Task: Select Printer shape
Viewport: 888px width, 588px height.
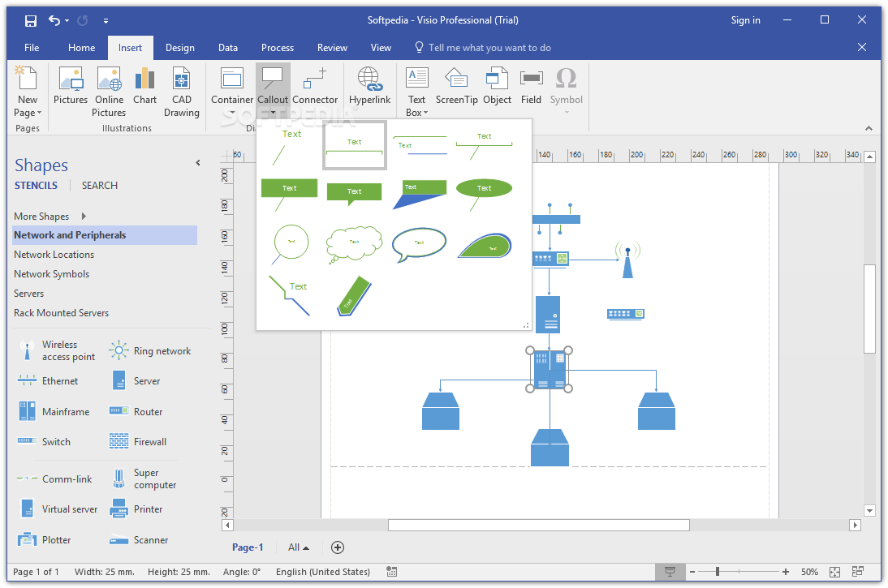Action: [x=136, y=509]
